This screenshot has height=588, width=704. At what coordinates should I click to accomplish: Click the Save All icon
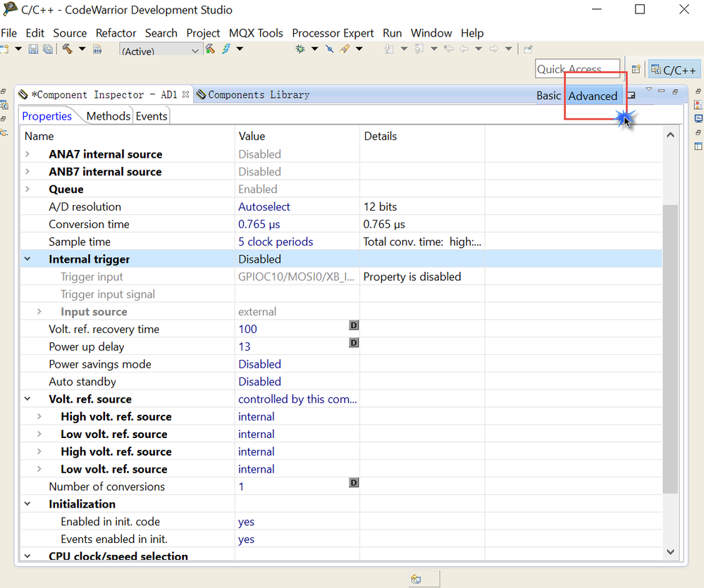click(x=48, y=49)
